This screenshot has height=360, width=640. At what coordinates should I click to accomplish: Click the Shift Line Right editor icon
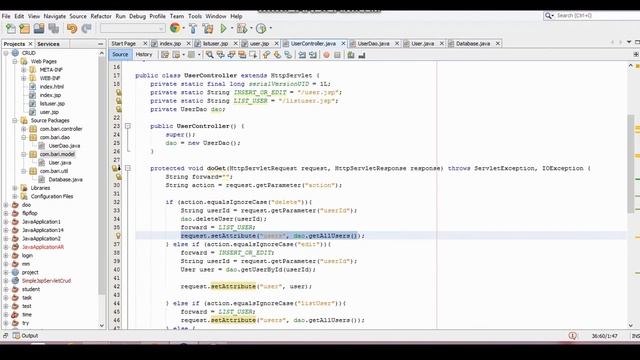click(x=313, y=55)
